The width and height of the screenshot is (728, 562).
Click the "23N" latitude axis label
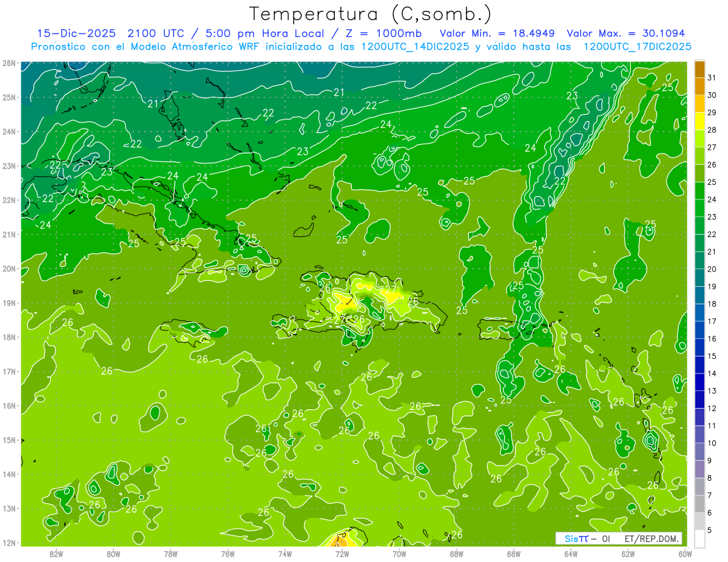pyautogui.click(x=9, y=166)
